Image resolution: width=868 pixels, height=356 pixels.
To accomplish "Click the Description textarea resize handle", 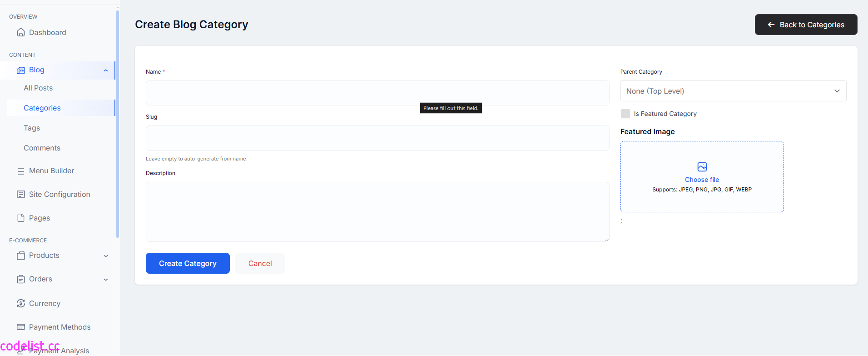I will (x=607, y=239).
